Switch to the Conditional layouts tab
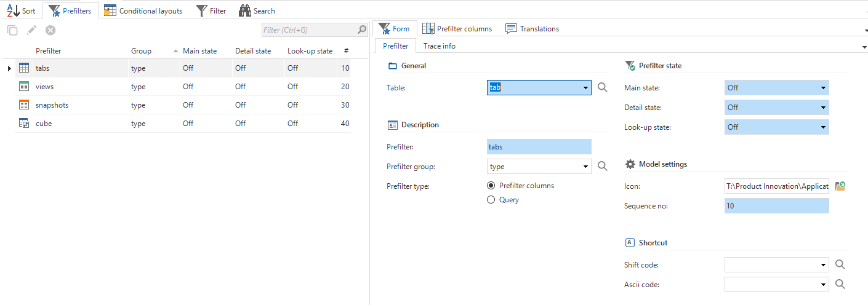The height and width of the screenshot is (305, 868). tap(143, 10)
